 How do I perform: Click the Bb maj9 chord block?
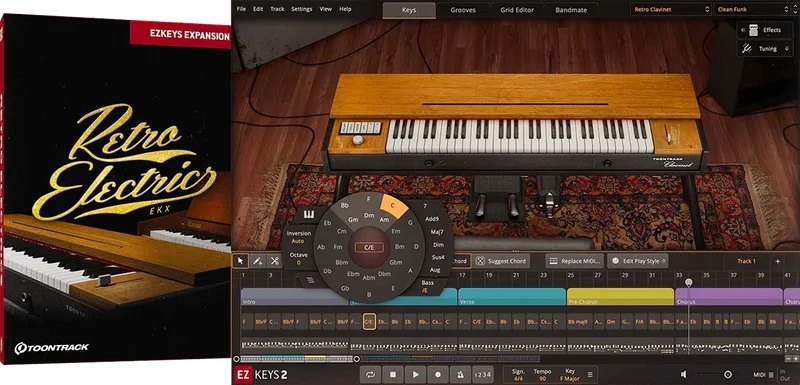pyautogui.click(x=579, y=322)
